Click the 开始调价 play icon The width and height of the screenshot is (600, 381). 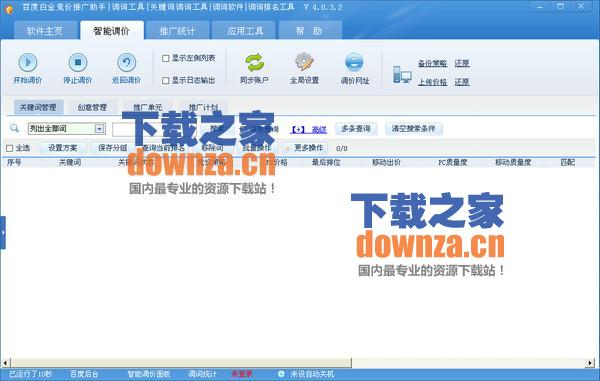coord(28,62)
